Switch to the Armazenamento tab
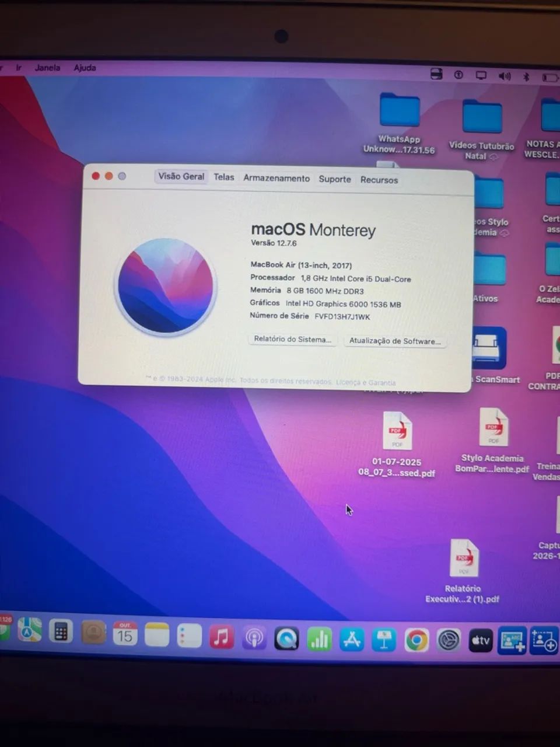 (276, 178)
